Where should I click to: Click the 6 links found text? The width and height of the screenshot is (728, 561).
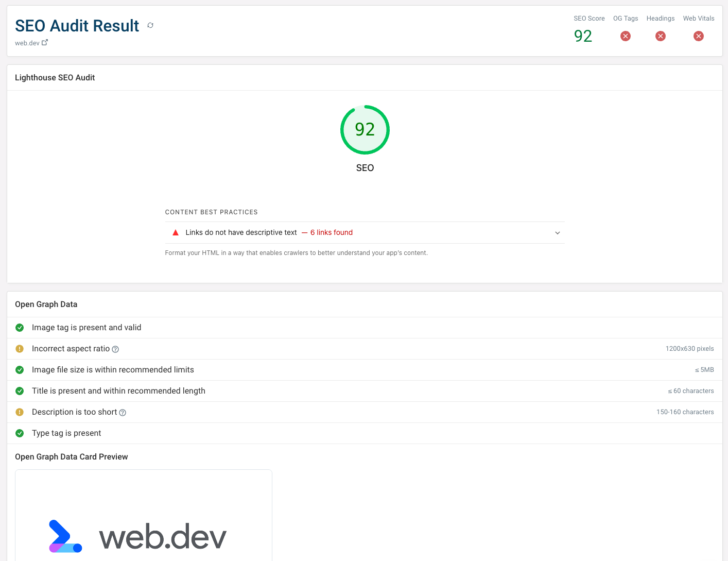(331, 232)
